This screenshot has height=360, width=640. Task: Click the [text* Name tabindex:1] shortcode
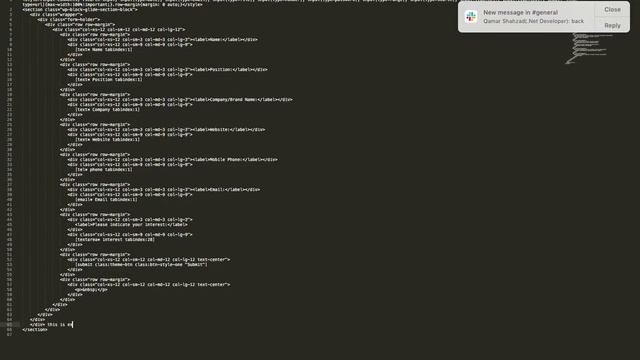tap(104, 49)
